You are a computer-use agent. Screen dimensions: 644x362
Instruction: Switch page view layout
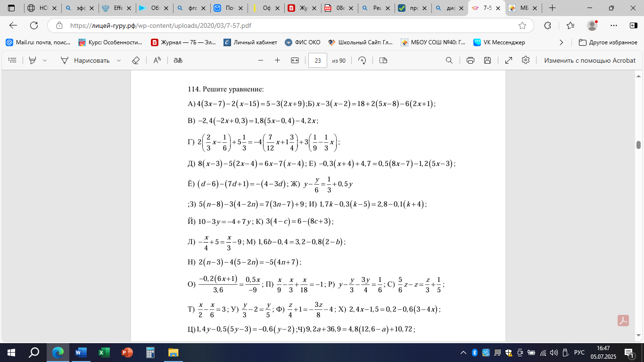pyautogui.click(x=383, y=60)
